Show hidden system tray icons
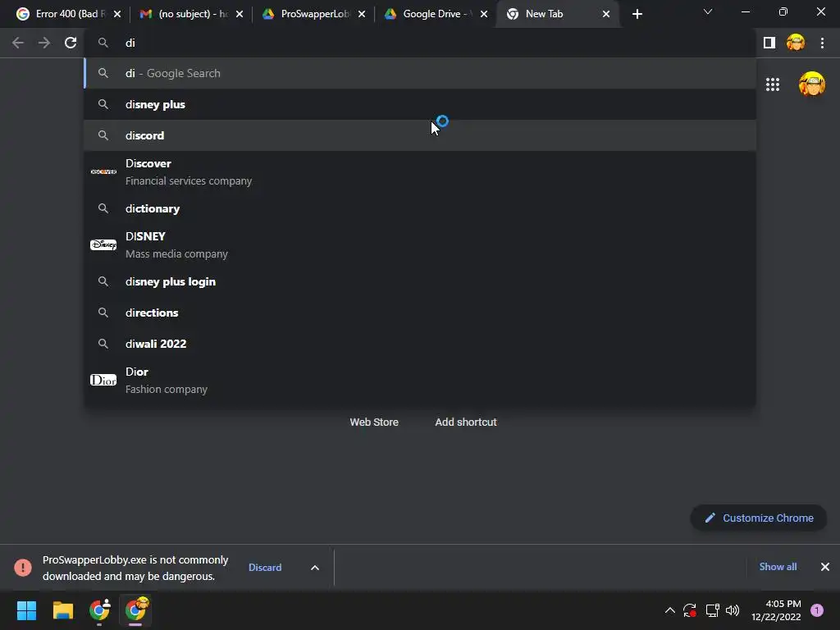840x630 pixels. 669,610
